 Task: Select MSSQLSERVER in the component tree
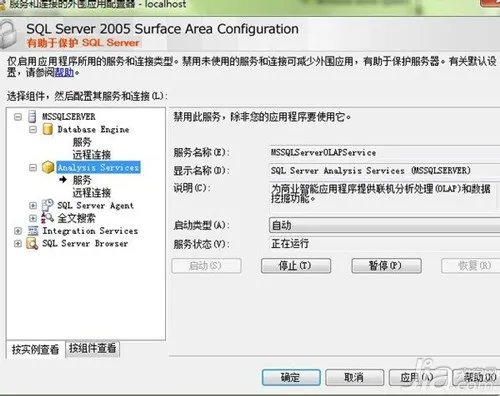click(69, 117)
